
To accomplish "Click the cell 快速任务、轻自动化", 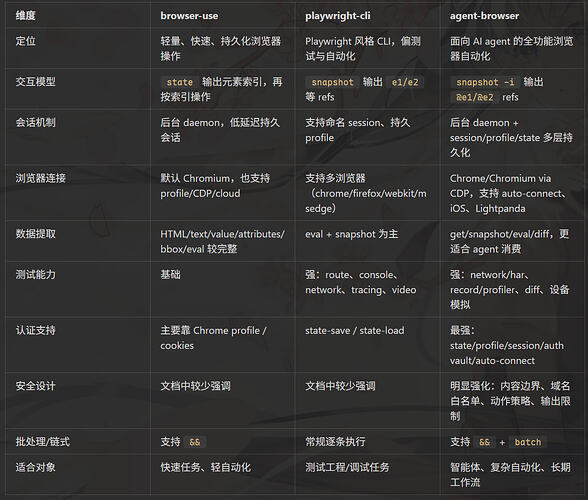I will [x=206, y=467].
